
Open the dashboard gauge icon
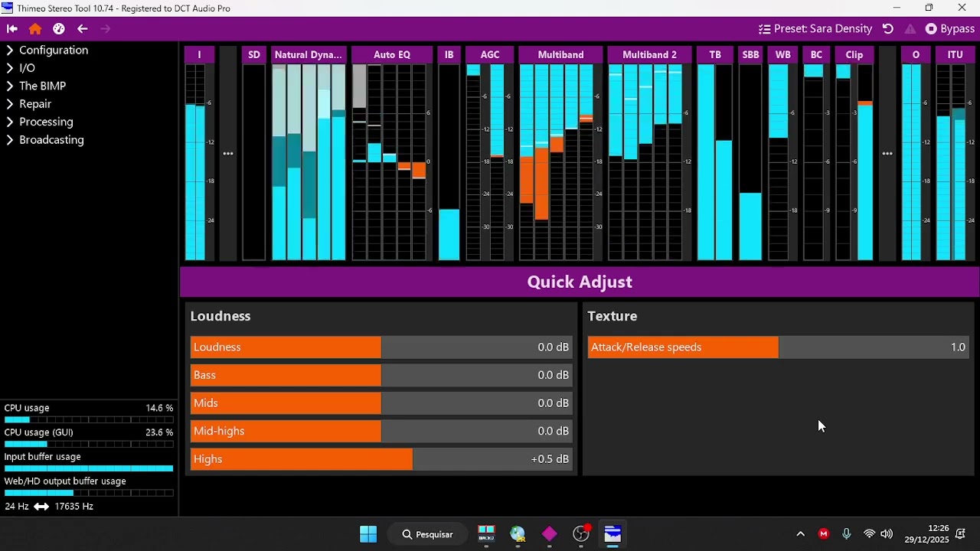tap(59, 29)
